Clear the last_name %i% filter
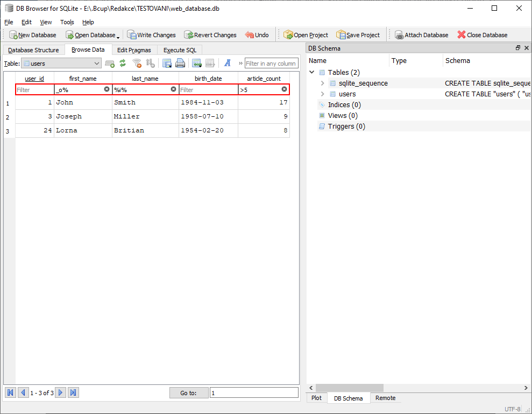This screenshot has height=414, width=532. pos(173,89)
